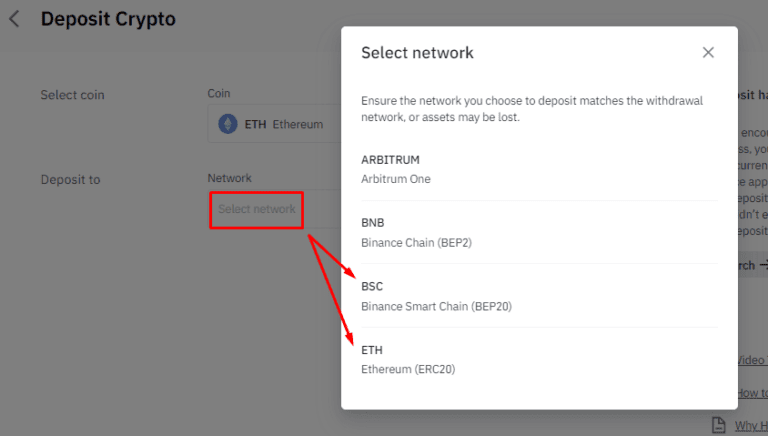
Task: Click the Select coin step label
Action: (72, 95)
